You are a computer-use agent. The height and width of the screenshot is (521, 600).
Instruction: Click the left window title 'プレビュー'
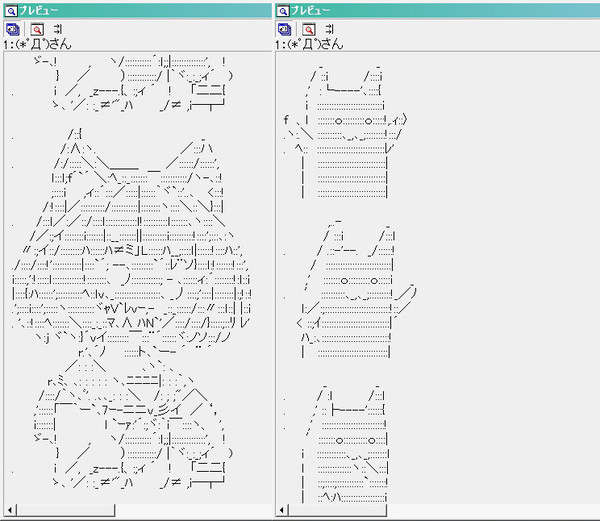38,11
